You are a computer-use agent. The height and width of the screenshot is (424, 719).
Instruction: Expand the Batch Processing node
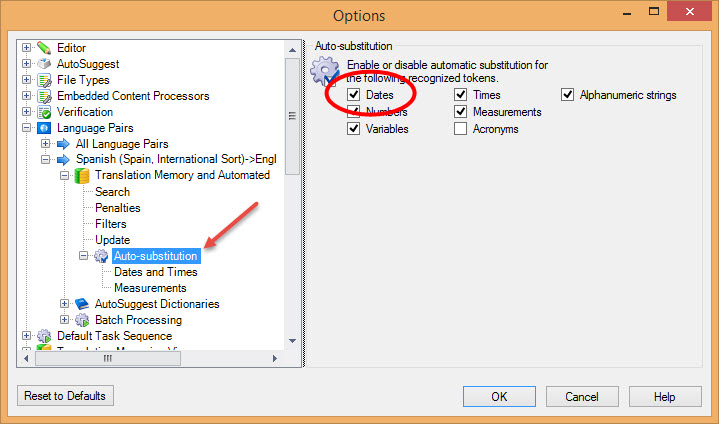(x=65, y=320)
